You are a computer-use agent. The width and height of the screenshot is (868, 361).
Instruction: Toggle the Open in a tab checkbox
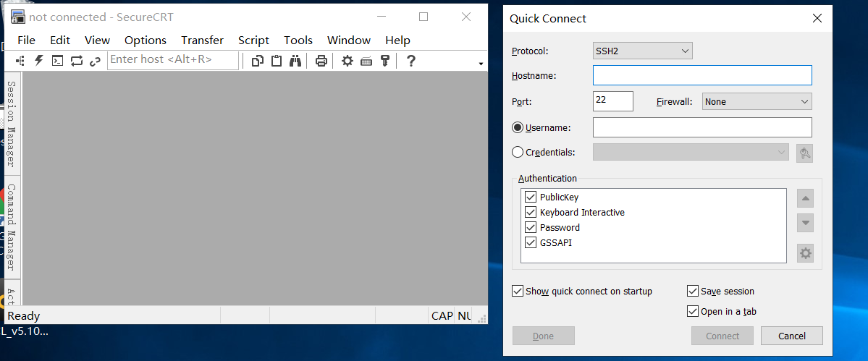[693, 311]
